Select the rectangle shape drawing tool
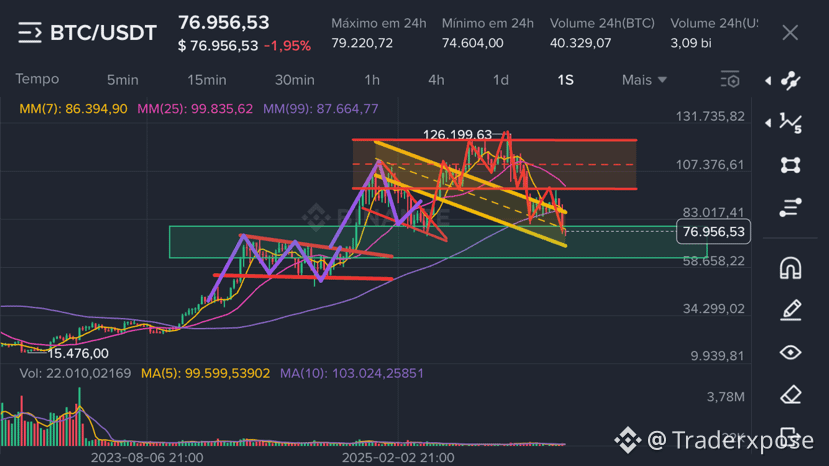The image size is (829, 466). pyautogui.click(x=790, y=165)
